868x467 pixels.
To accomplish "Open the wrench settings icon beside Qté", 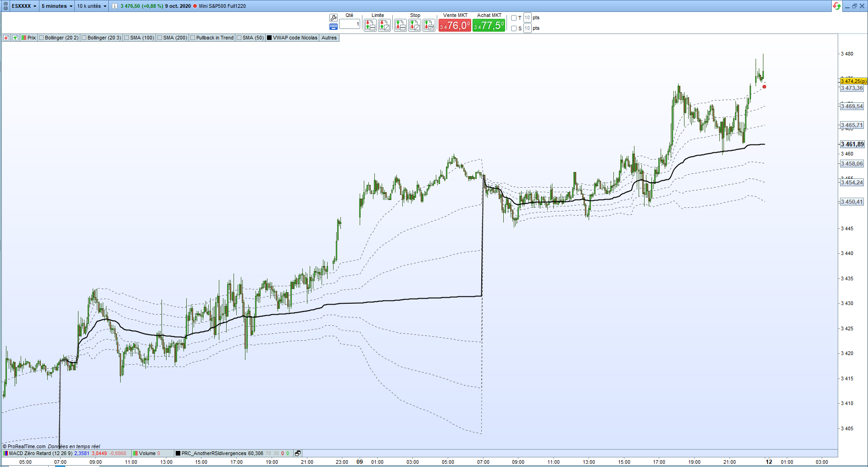I will click(x=334, y=17).
